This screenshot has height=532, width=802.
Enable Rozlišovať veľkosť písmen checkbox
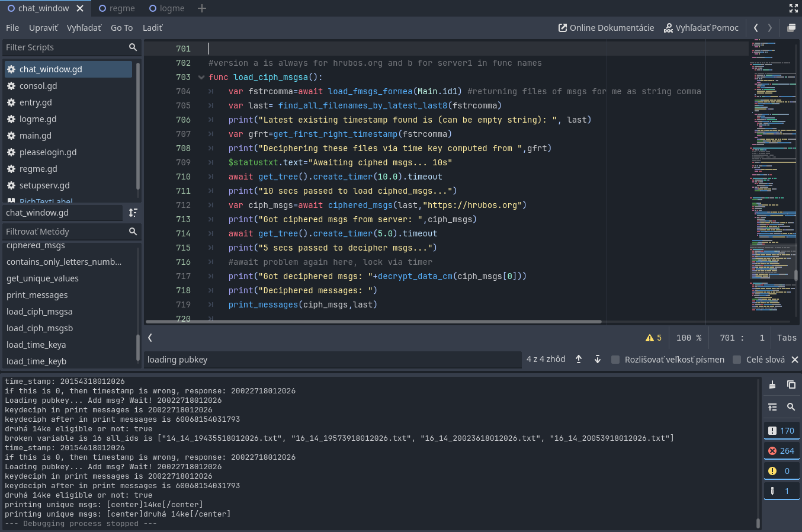tap(615, 360)
